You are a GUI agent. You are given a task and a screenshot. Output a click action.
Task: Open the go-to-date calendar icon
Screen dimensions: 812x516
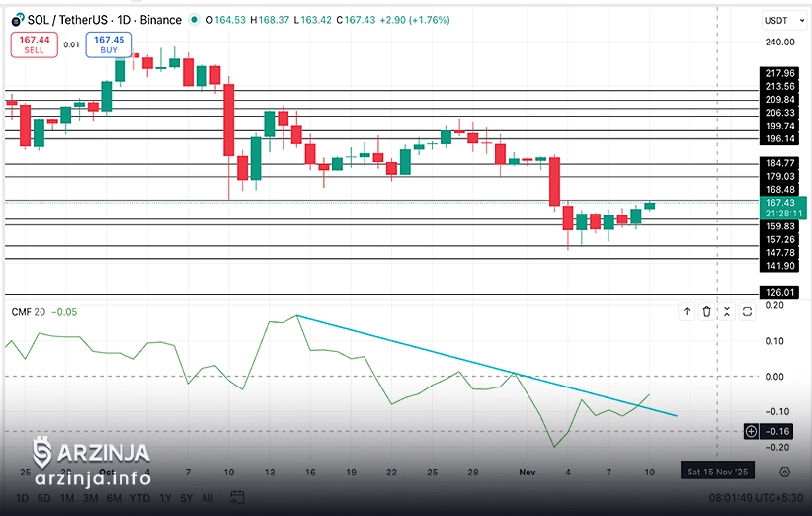pos(237,497)
